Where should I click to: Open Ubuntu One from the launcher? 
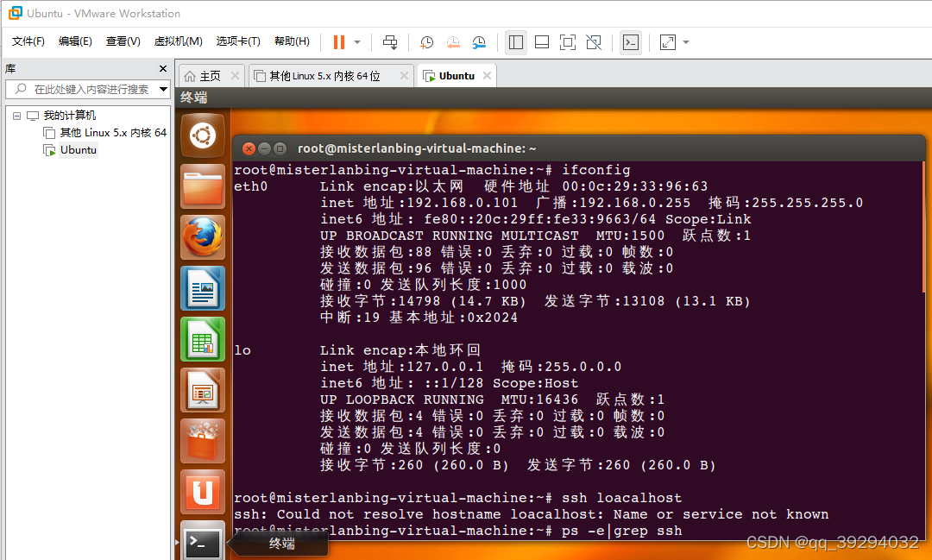[203, 492]
